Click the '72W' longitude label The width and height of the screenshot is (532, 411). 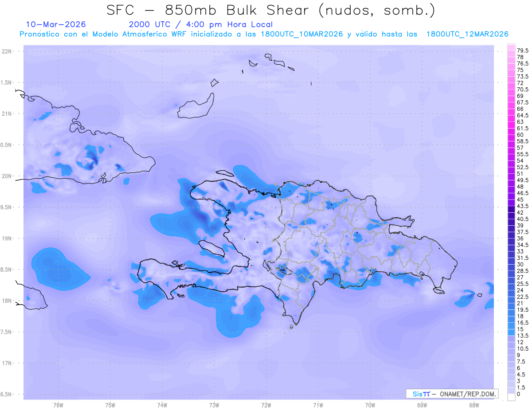coord(266,405)
